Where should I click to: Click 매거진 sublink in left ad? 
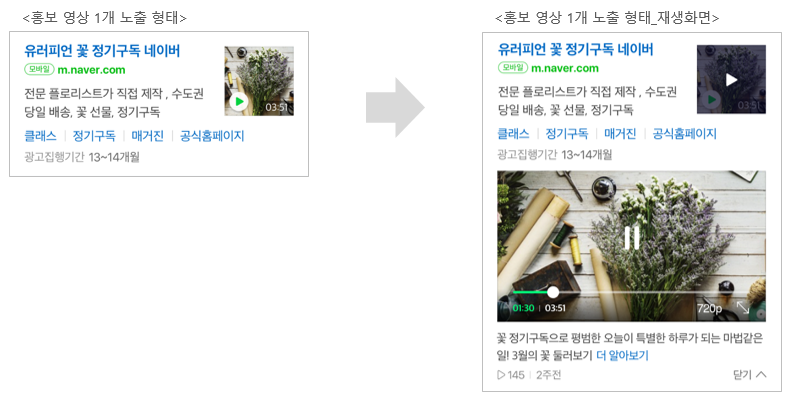[x=147, y=136]
